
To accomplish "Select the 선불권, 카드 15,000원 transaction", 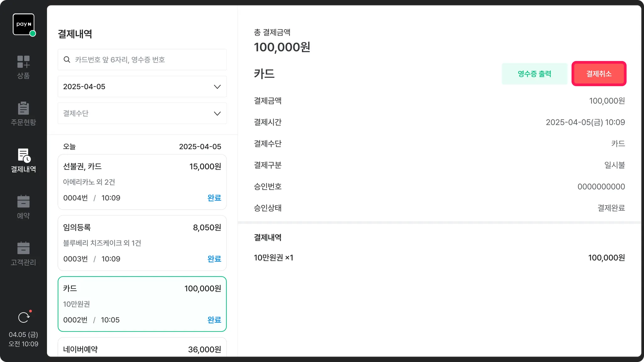I will pos(142,182).
